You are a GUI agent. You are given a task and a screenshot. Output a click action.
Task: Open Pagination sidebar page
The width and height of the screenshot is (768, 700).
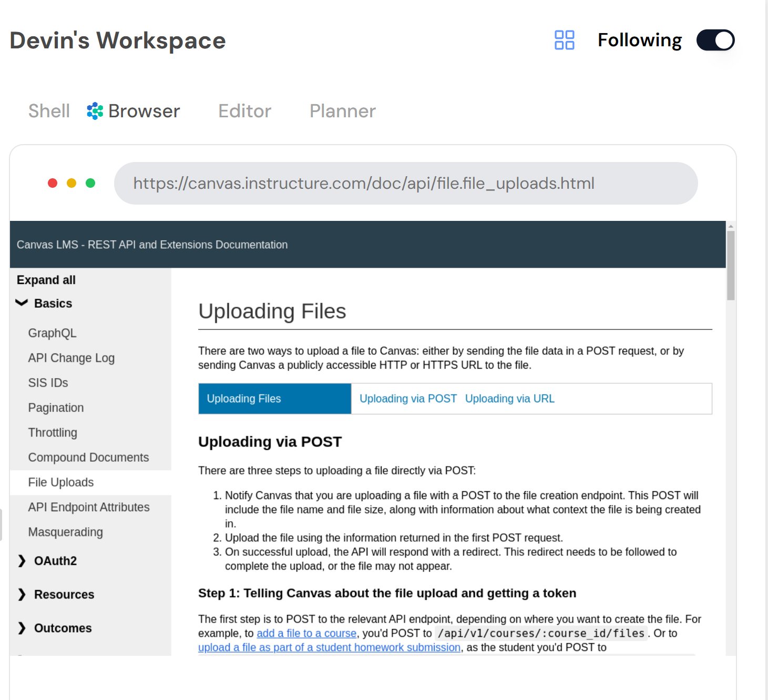point(56,408)
